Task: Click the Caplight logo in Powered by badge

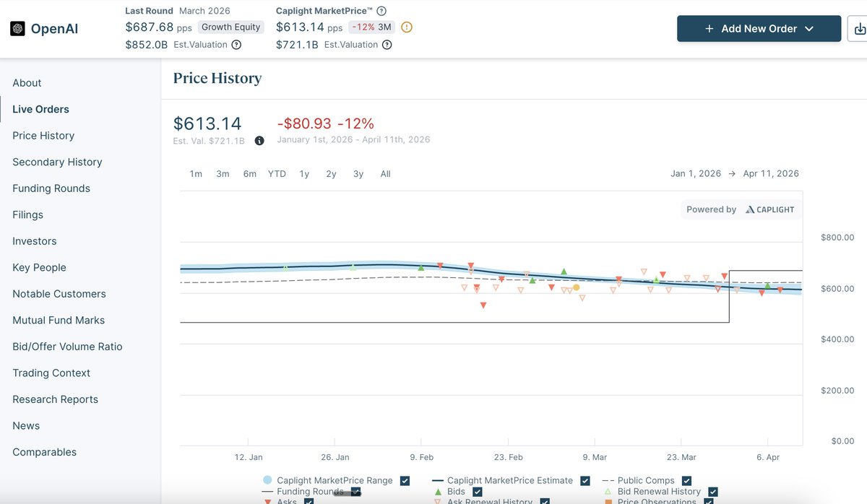Action: (x=770, y=209)
